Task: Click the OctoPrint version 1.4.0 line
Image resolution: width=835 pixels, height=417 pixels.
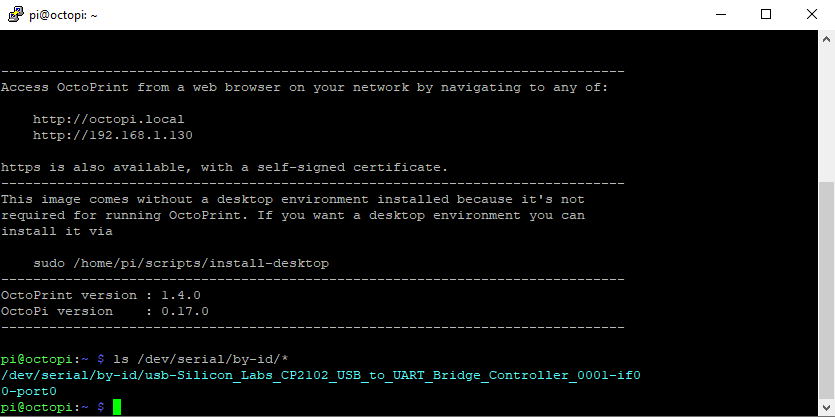Action: tap(101, 295)
